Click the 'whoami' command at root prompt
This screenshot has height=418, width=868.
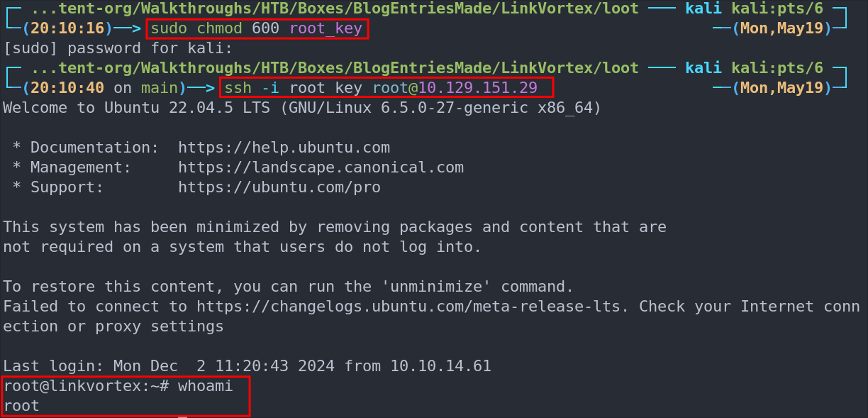tap(205, 386)
